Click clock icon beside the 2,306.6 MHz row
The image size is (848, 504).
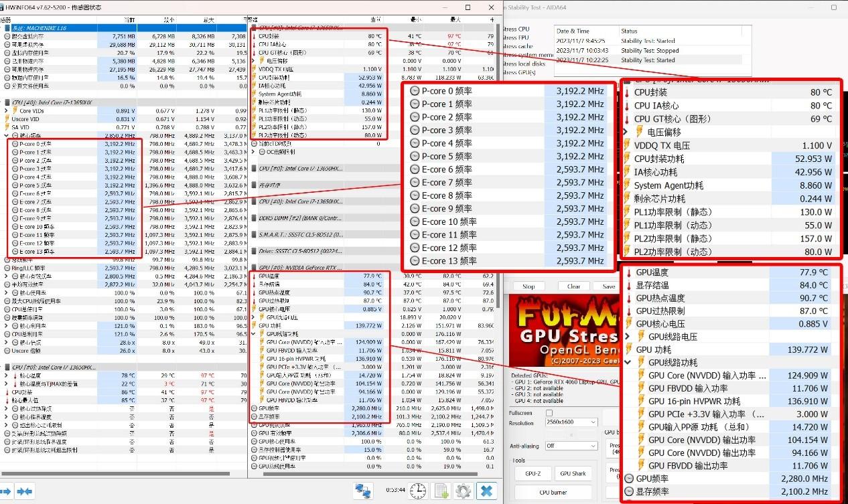(254, 433)
